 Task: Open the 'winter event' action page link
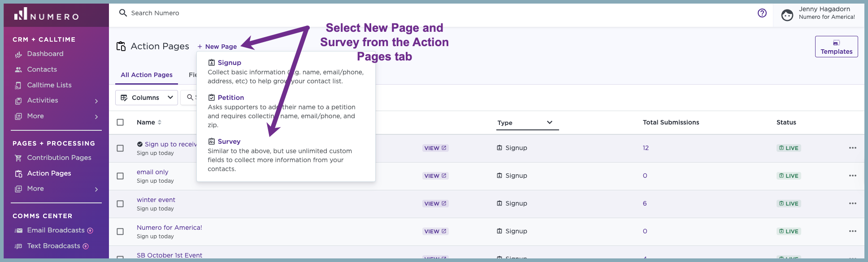tap(156, 200)
